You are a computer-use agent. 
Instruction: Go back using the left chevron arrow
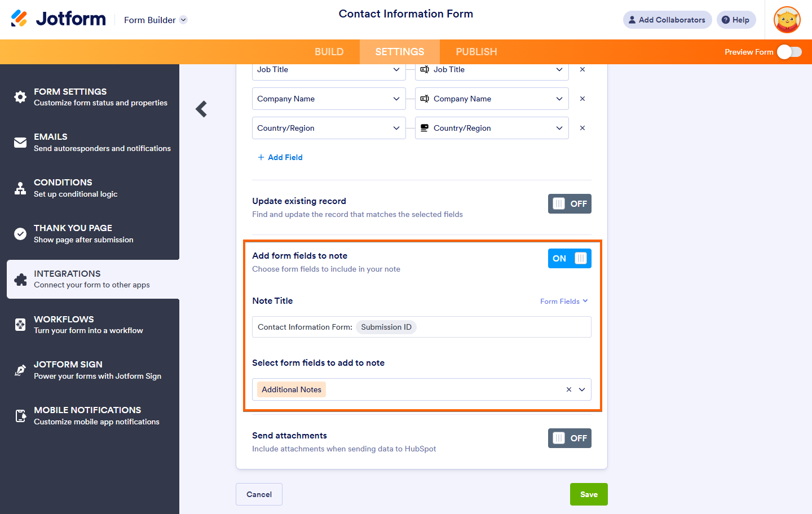pyautogui.click(x=201, y=109)
